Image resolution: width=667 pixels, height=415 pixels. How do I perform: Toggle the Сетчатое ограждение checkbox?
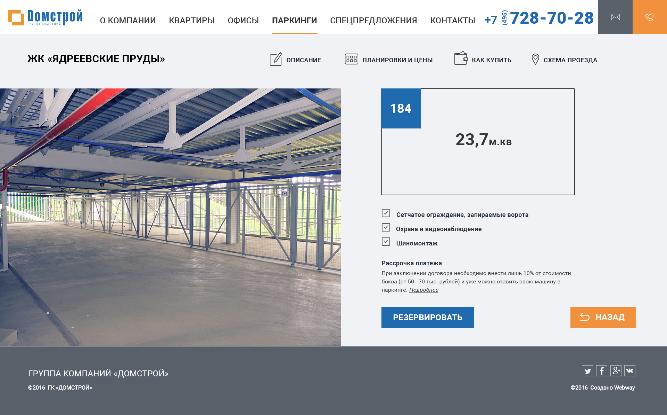click(386, 213)
